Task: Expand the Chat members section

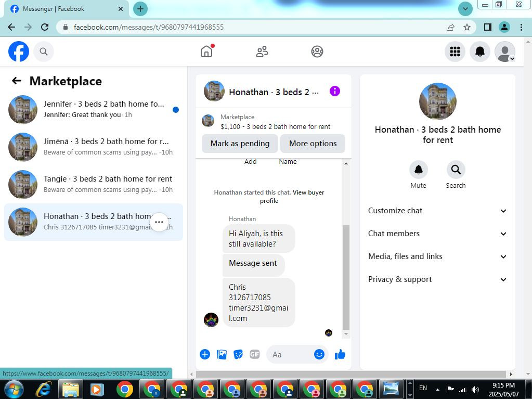Action: [x=438, y=234]
